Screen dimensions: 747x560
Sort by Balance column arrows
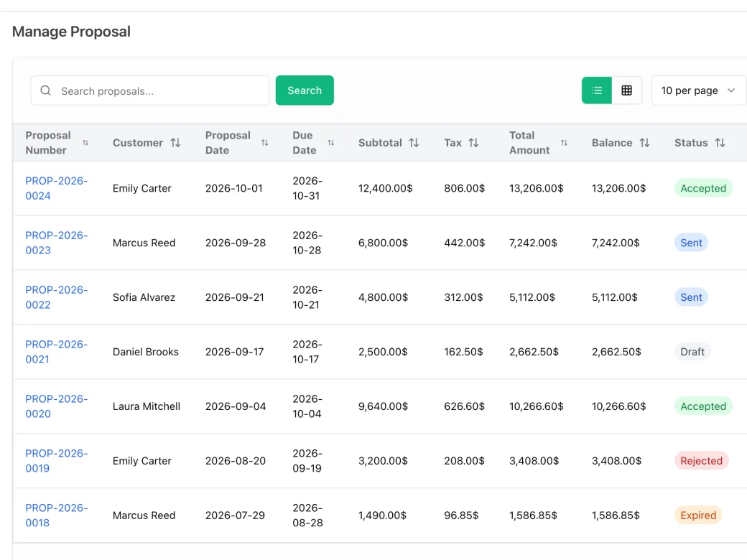(x=644, y=143)
